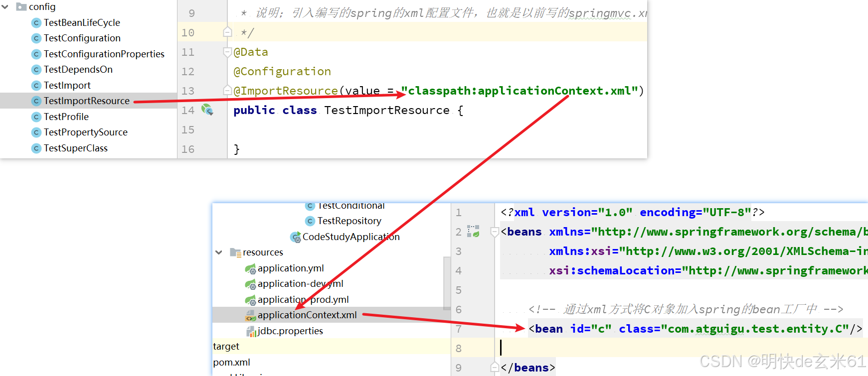Click the class icon beside TestPropertySource
The height and width of the screenshot is (376, 868).
pos(36,132)
